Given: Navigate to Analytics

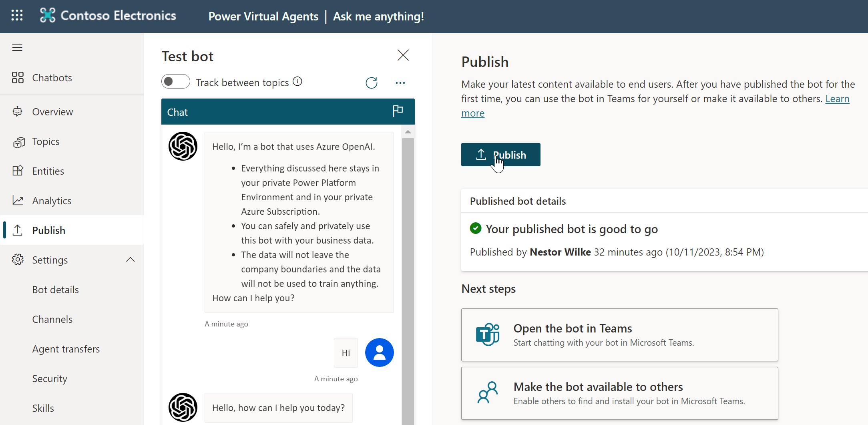Looking at the screenshot, I should point(72,201).
